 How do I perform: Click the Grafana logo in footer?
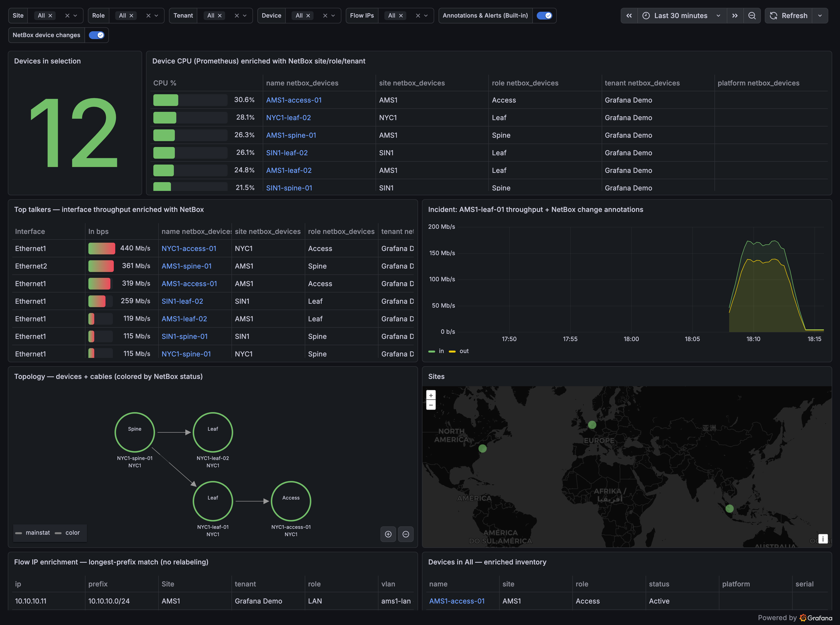816,618
